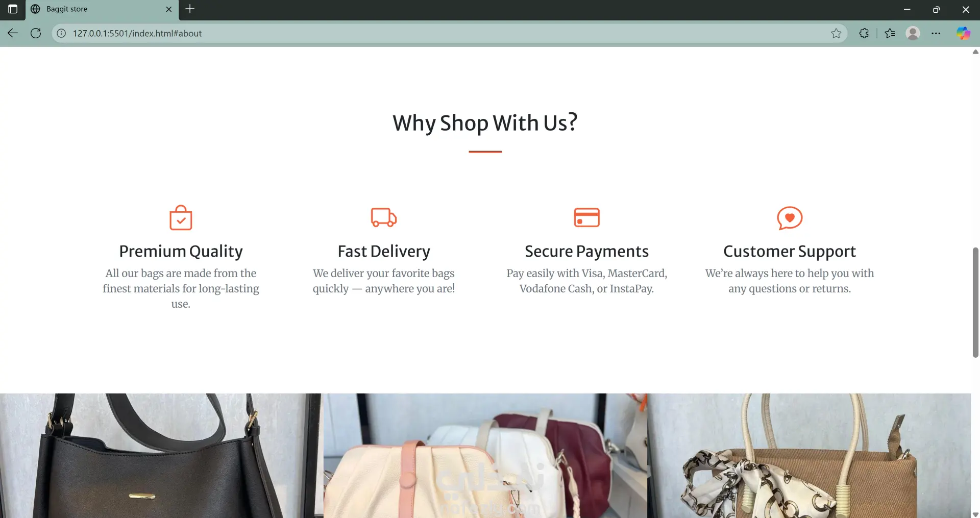Click the vertical scrollbar thumb

click(x=975, y=302)
